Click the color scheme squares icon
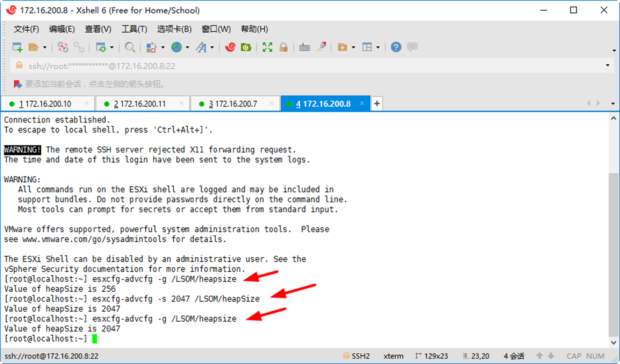Image resolution: width=620 pixels, height=364 pixels. point(151,47)
